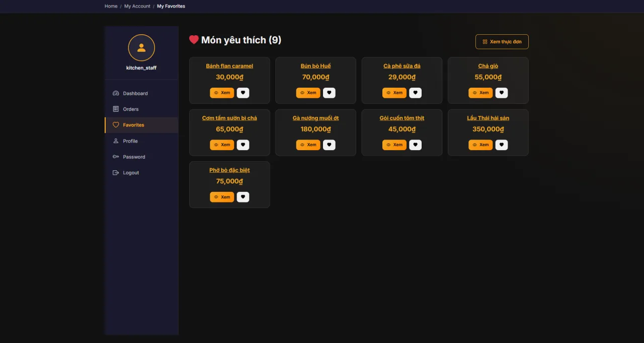Click the My Favorites breadcrumb text
The height and width of the screenshot is (343, 644).
171,6
